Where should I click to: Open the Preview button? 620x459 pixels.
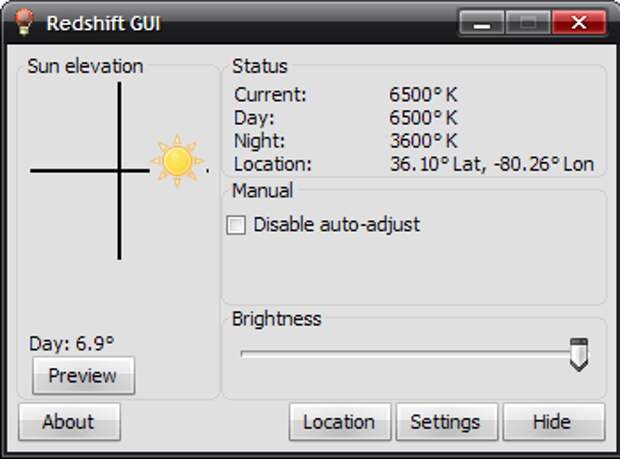(83, 376)
